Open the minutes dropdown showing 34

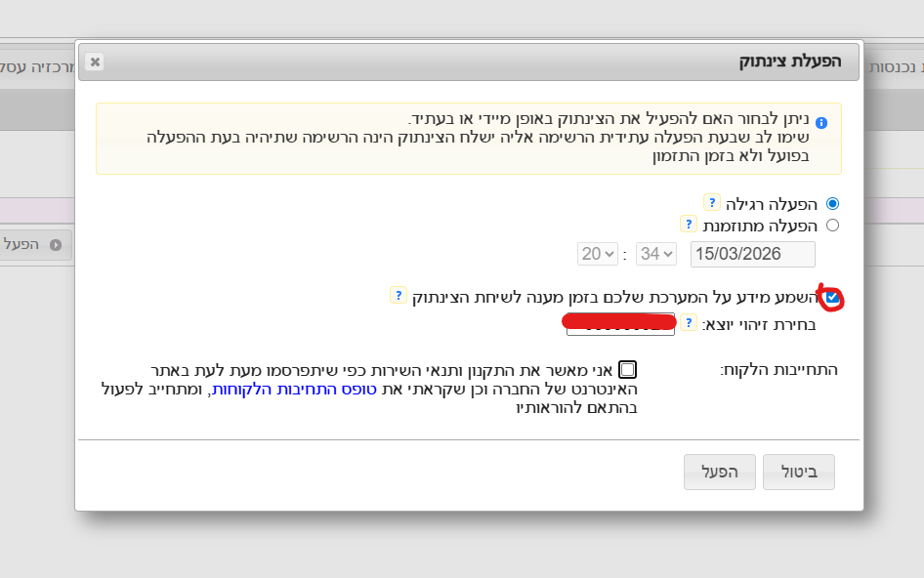click(x=654, y=253)
